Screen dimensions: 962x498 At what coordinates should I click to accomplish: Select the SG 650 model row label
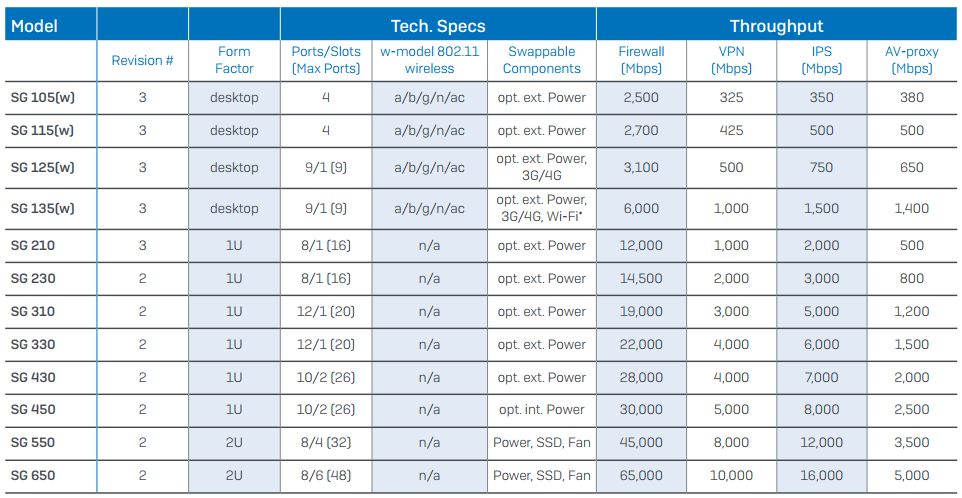click(33, 475)
